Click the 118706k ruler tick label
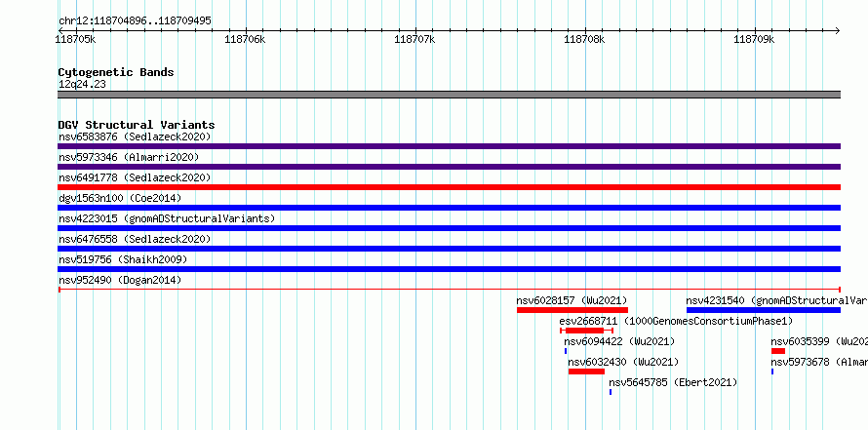Screen dimensions: 868x430 (x=245, y=39)
